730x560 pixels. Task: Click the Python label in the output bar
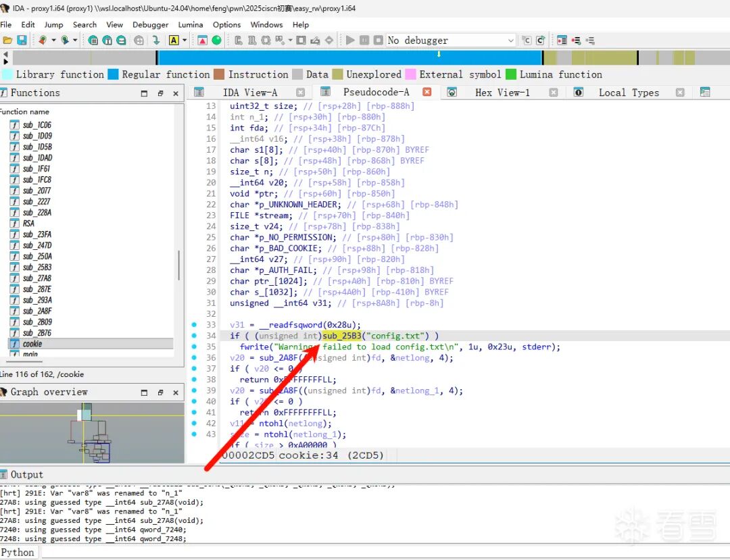click(19, 553)
